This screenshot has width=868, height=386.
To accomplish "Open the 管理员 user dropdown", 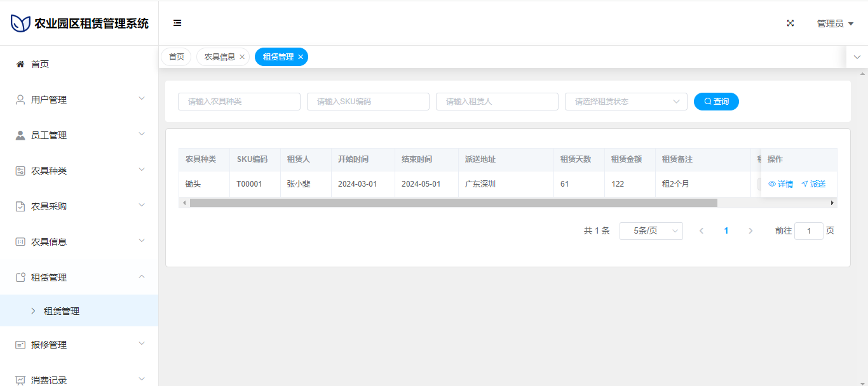I will (x=834, y=23).
